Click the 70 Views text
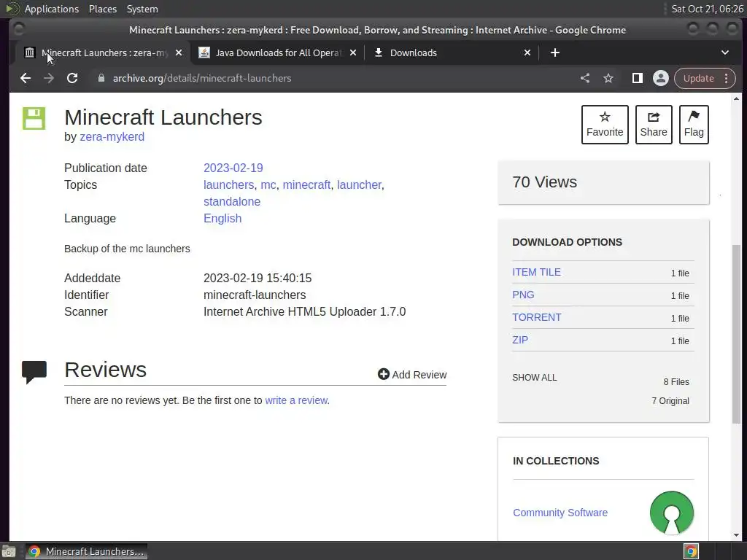This screenshot has height=560, width=747. click(x=544, y=182)
